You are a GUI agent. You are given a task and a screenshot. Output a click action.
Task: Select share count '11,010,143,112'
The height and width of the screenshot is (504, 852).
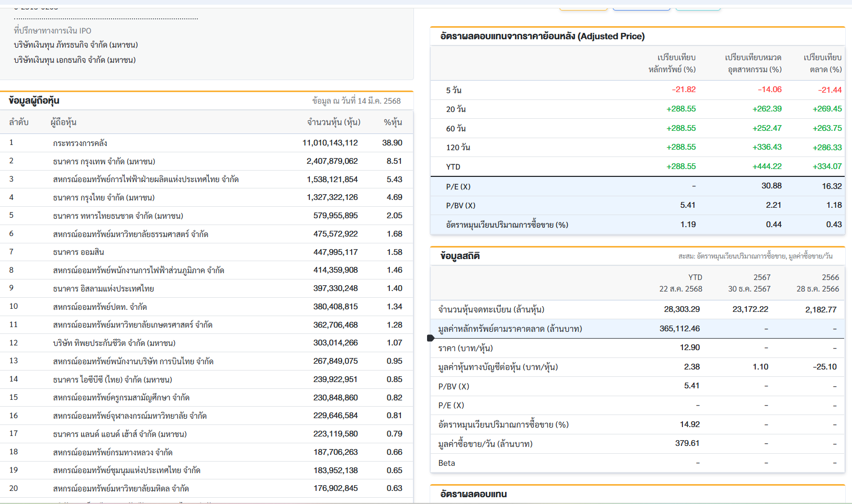[330, 143]
